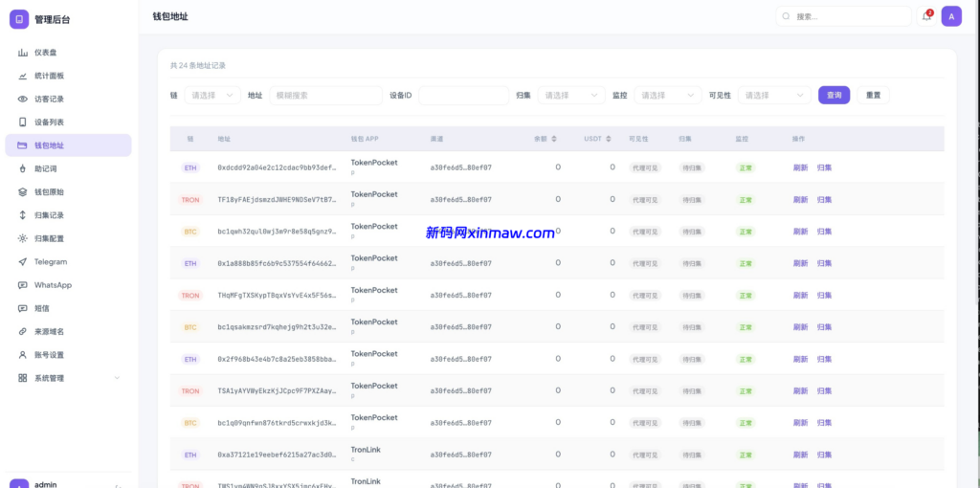Select the Telegram menu item
980x488 pixels.
(68, 262)
